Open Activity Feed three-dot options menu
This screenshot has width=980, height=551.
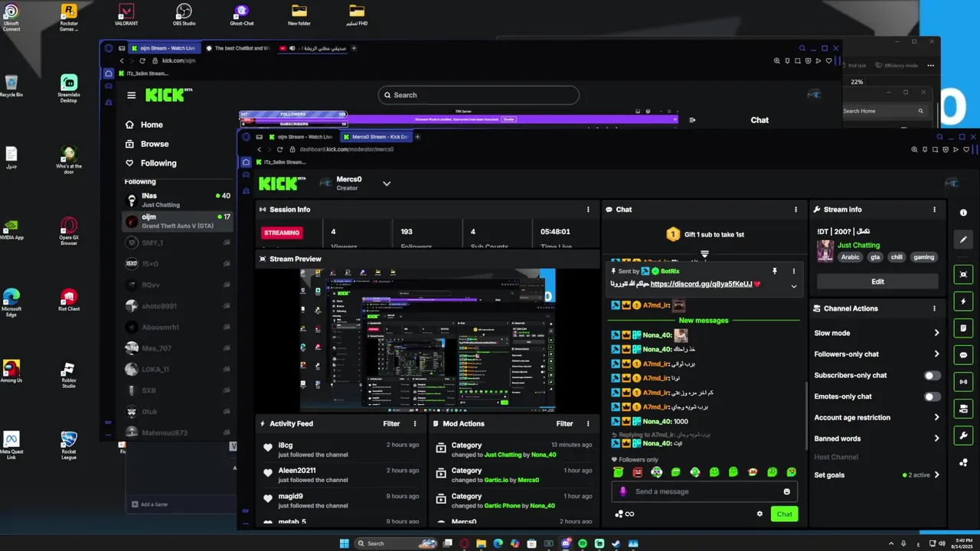415,423
